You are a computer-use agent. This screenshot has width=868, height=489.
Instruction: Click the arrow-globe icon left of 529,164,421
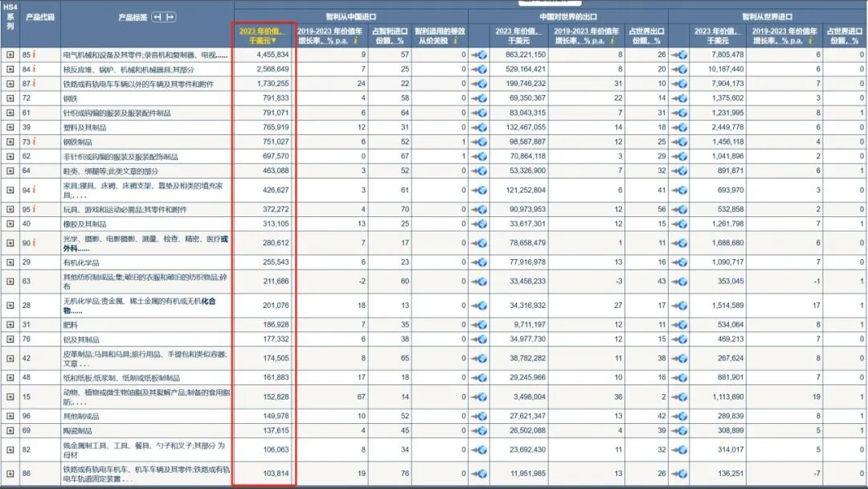[x=479, y=69]
